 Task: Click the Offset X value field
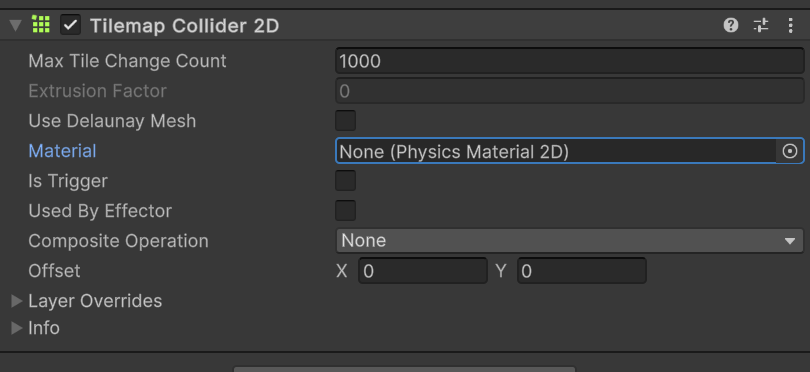coord(423,271)
